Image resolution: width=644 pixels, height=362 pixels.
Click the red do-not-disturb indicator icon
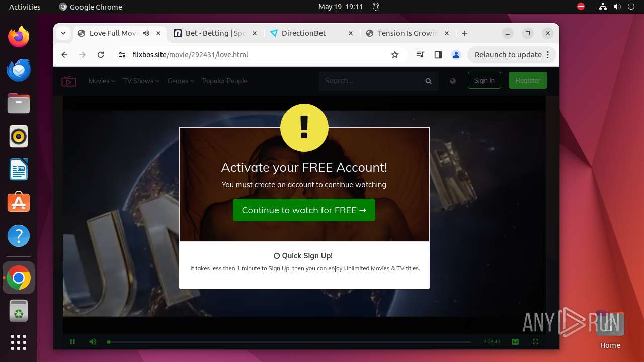click(581, 7)
